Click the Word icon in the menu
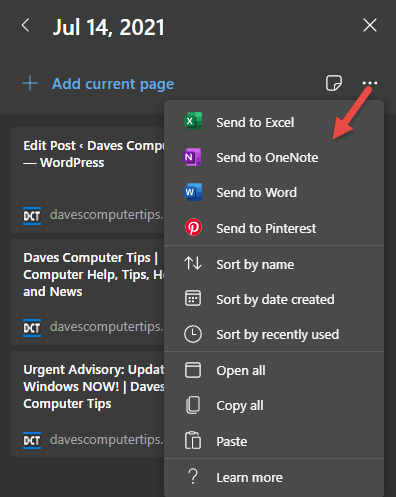The height and width of the screenshot is (497, 396). (193, 192)
